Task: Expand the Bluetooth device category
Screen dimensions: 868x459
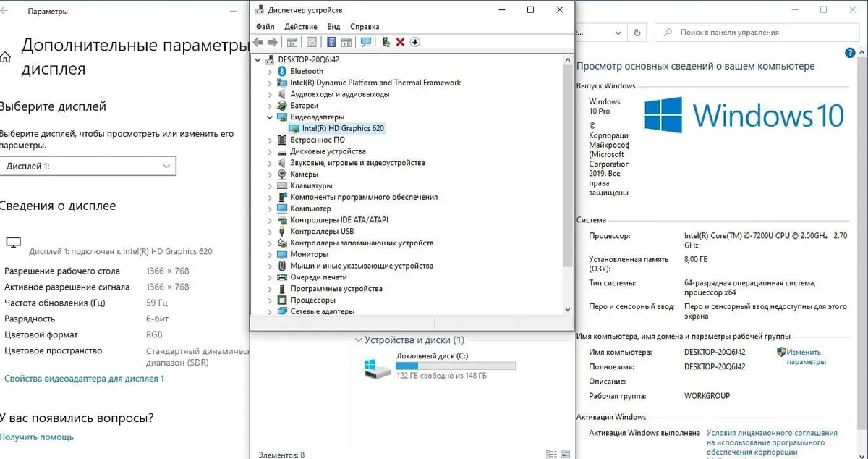Action: (270, 72)
